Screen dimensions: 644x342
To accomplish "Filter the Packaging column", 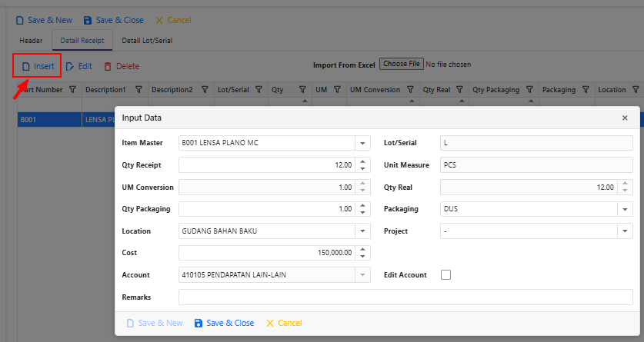I will coord(586,89).
